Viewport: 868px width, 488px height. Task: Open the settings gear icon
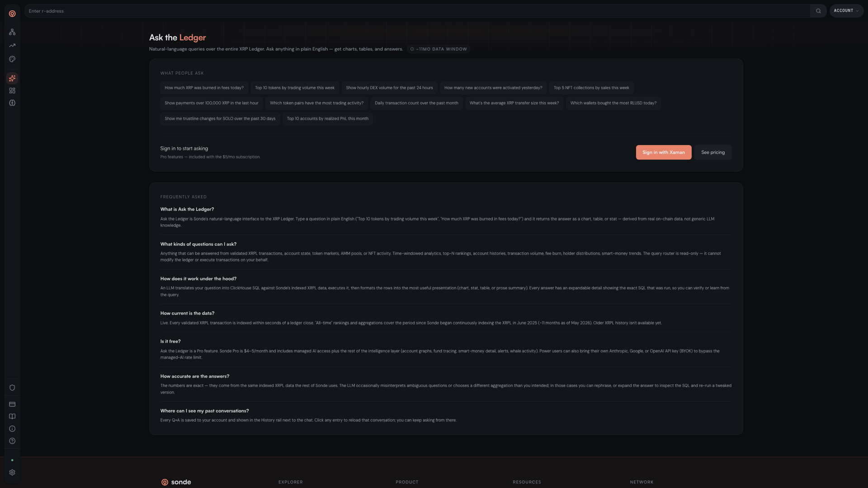(12, 473)
